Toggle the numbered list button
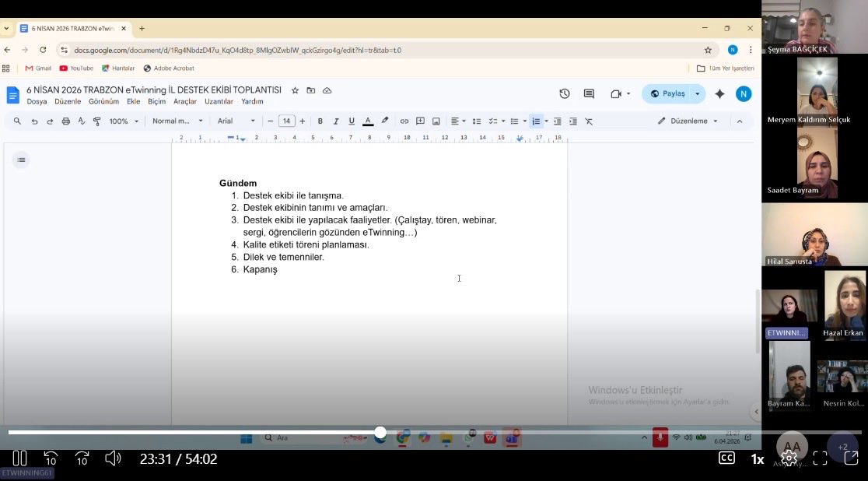 tap(536, 121)
